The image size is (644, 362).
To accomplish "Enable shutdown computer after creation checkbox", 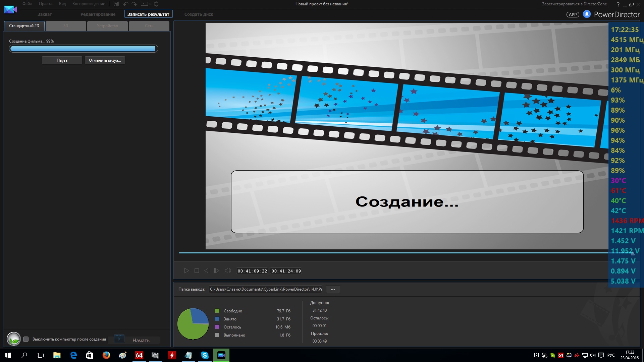I will 26,339.
